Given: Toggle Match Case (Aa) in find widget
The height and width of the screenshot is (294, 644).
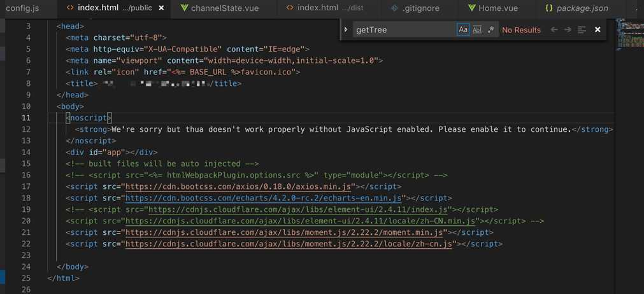Looking at the screenshot, I should coord(463,29).
